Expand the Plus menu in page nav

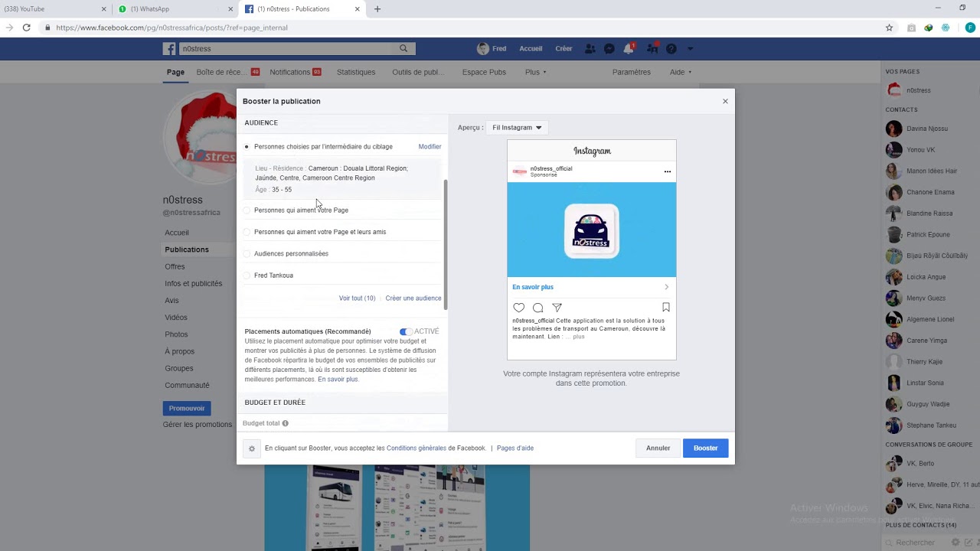[x=536, y=72]
